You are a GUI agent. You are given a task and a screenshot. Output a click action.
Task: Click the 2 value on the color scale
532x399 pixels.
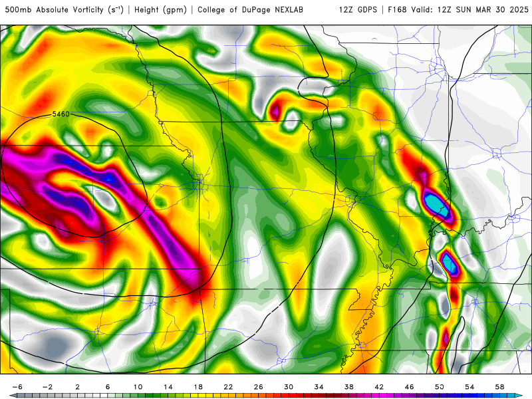78,387
